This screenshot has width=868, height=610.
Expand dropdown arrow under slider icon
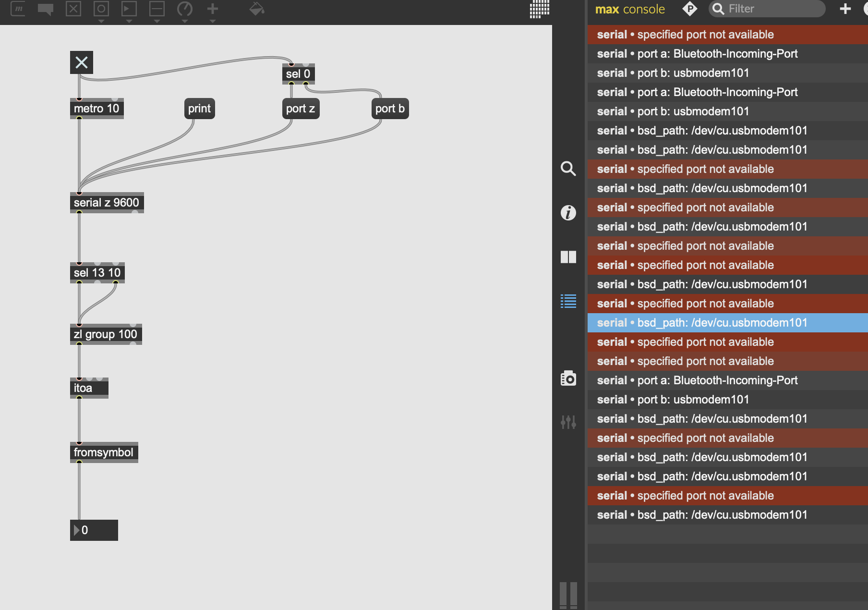coord(157,21)
